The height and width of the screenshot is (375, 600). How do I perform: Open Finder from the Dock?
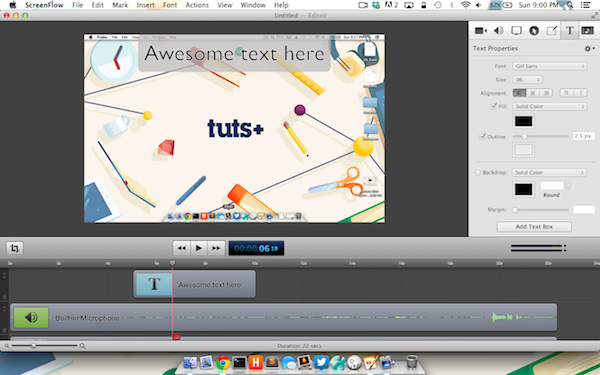pyautogui.click(x=190, y=362)
